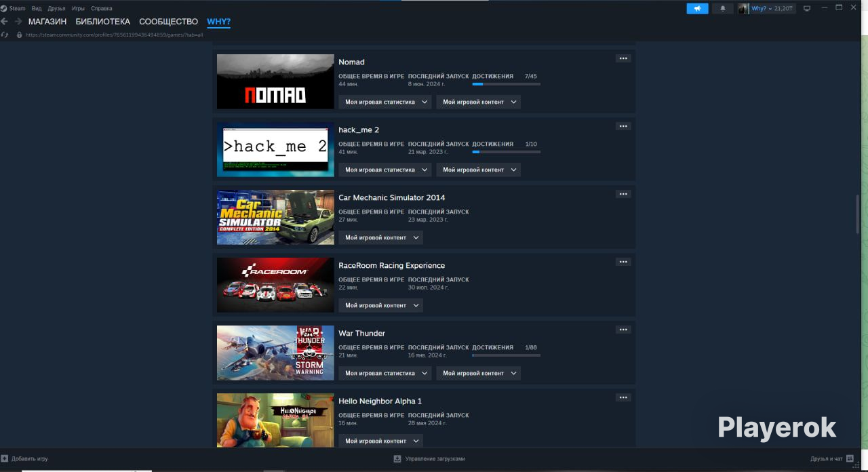
Task: Click the 21,20₸ wallet balance
Action: (x=784, y=9)
